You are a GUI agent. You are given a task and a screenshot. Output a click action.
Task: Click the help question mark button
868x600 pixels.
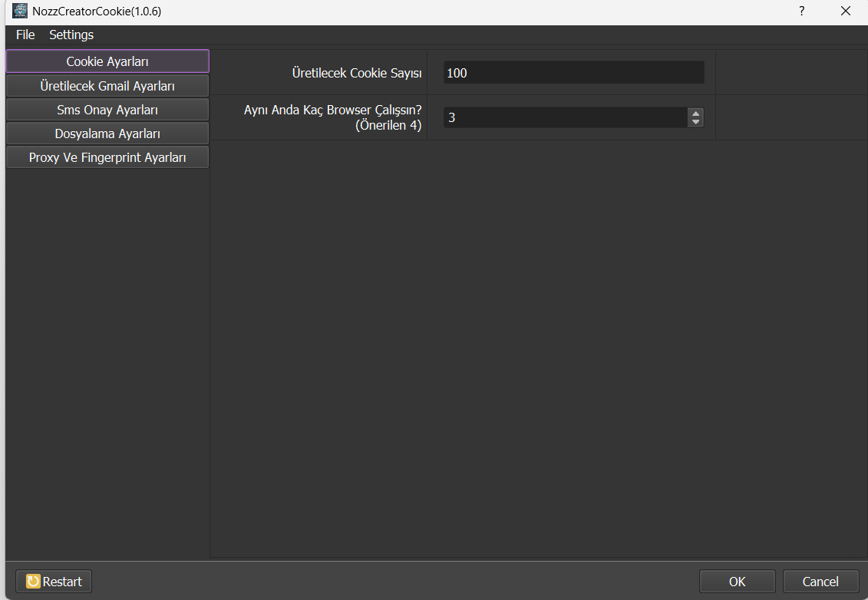point(801,11)
